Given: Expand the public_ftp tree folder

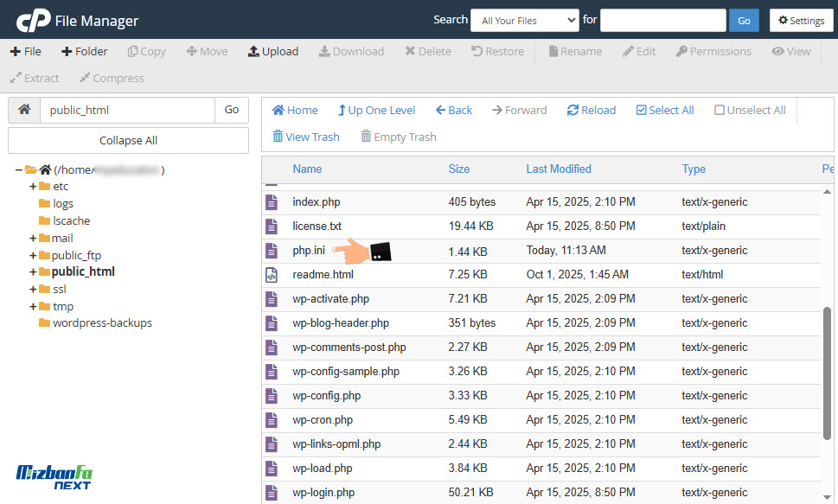Looking at the screenshot, I should tap(34, 256).
